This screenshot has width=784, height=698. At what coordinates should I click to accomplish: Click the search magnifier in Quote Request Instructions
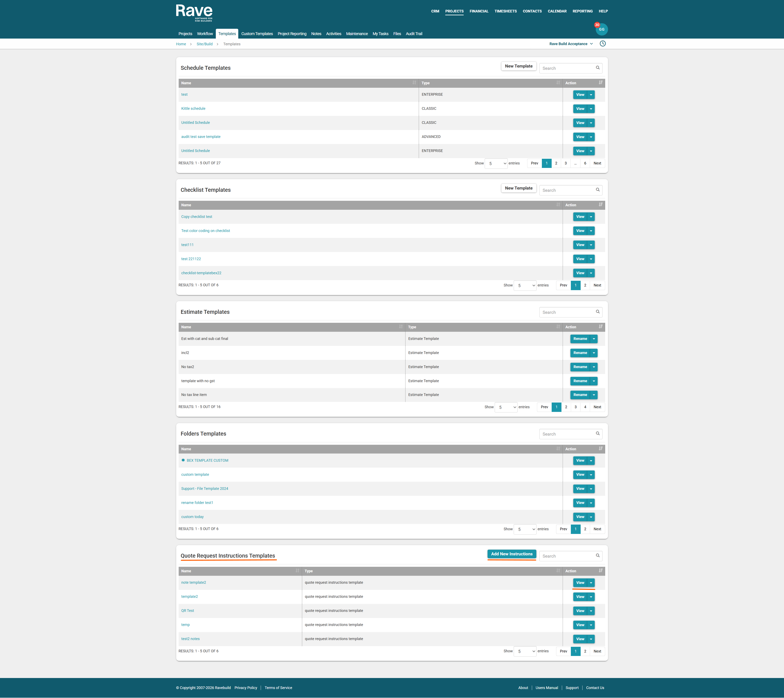pos(598,555)
